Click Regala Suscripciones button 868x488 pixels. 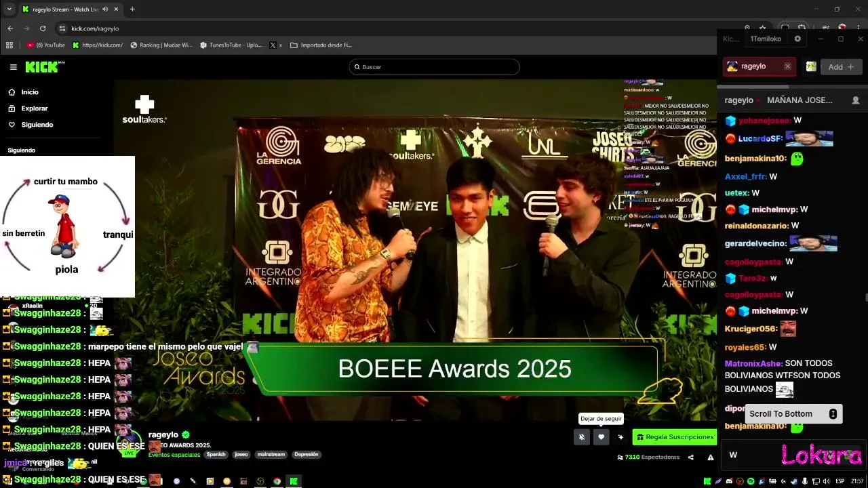(x=674, y=437)
